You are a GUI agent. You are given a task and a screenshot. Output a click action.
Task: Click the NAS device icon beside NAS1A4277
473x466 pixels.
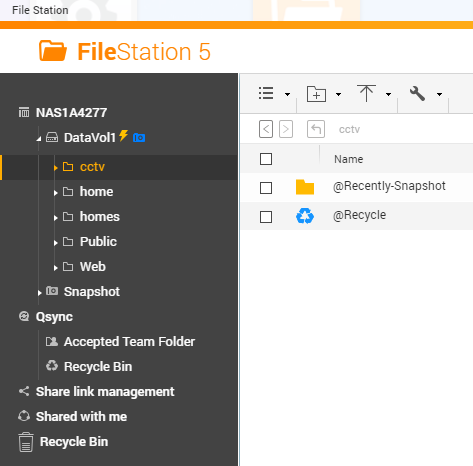point(24,112)
